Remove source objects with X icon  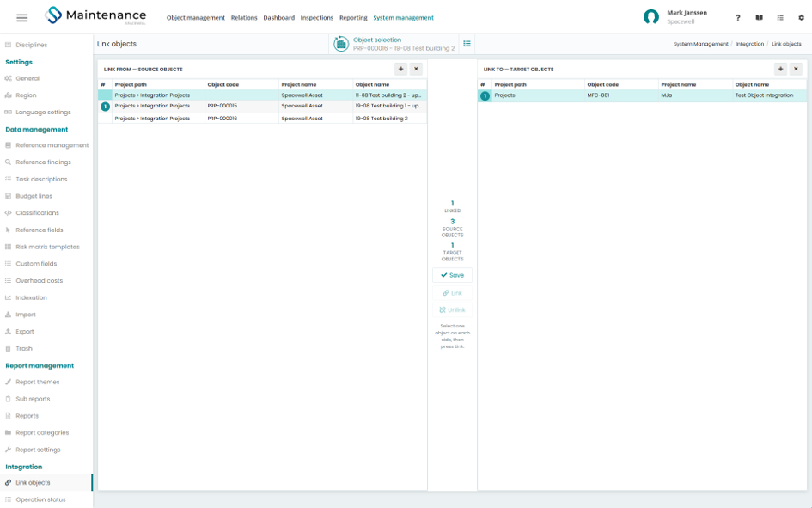[416, 69]
